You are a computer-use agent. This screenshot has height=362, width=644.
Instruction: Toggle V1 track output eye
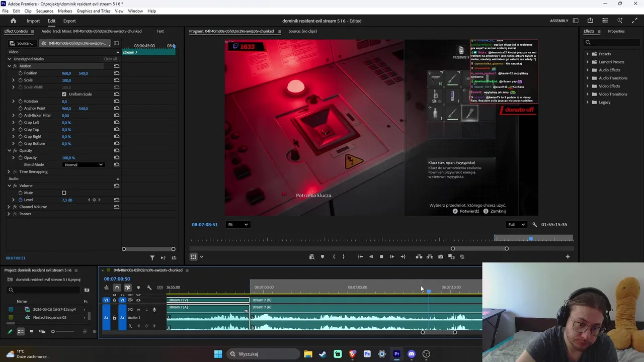coord(138,300)
